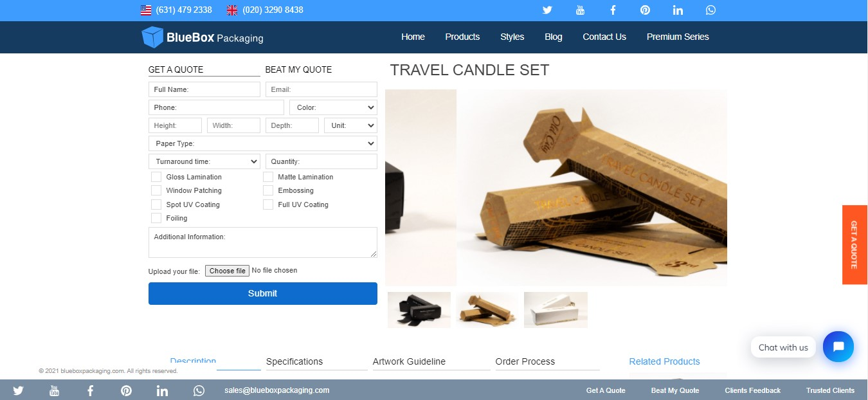This screenshot has height=400, width=868.
Task: Click the BlueBox Packaging logo
Action: (203, 37)
